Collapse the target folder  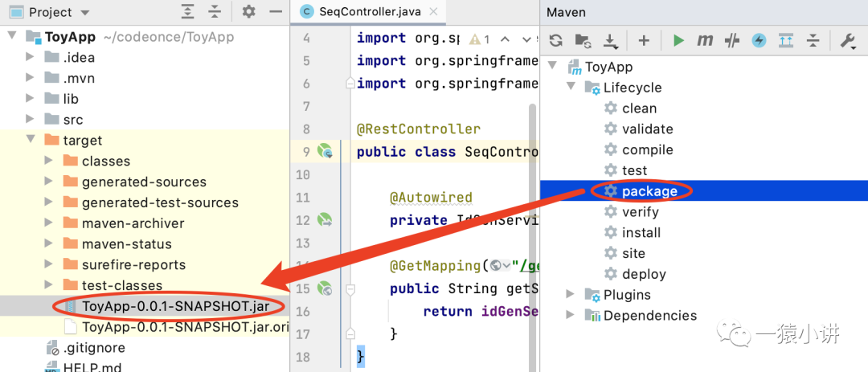tap(31, 140)
